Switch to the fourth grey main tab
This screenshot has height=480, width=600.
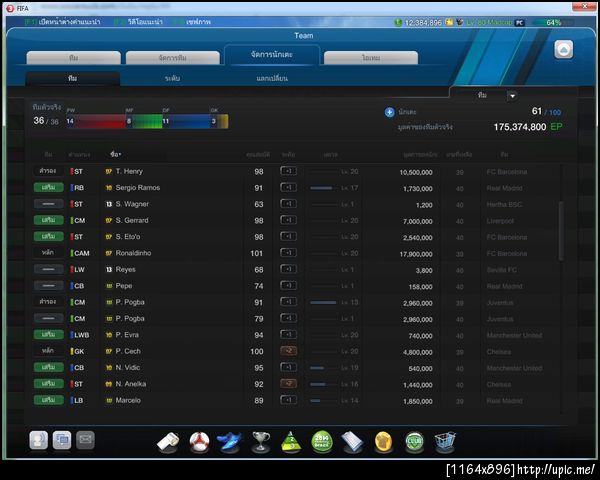click(371, 58)
